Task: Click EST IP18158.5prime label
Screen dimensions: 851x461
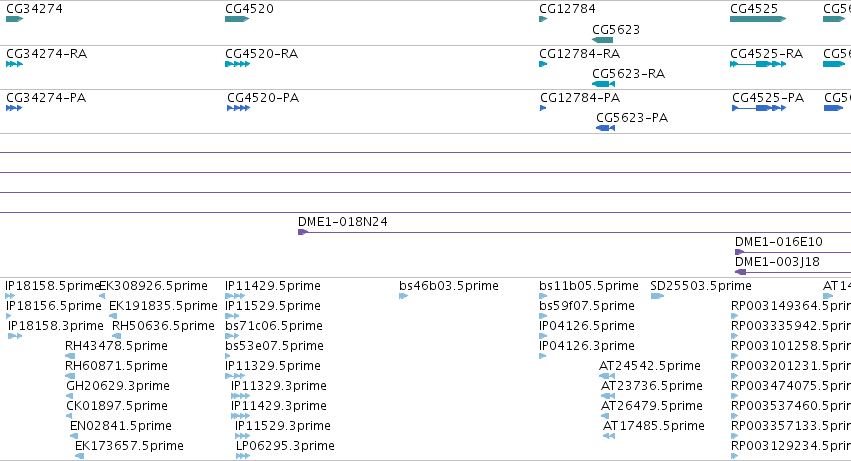Action: coord(52,286)
